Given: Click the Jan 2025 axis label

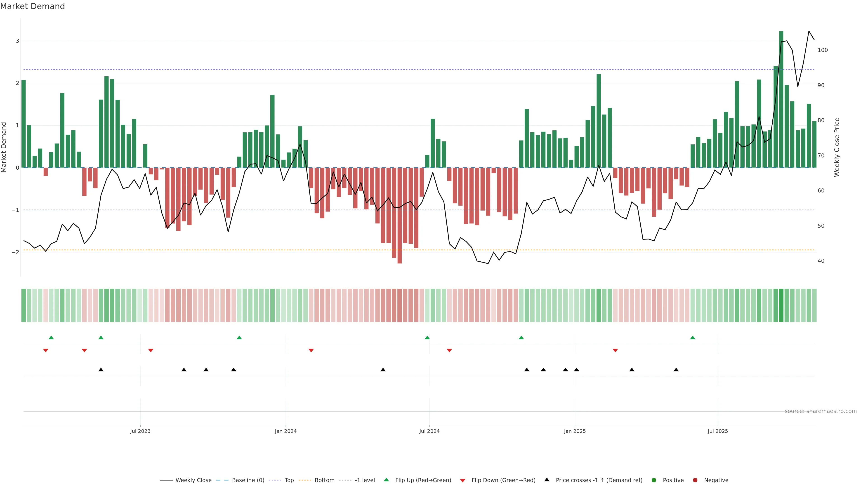Looking at the screenshot, I should (x=575, y=431).
